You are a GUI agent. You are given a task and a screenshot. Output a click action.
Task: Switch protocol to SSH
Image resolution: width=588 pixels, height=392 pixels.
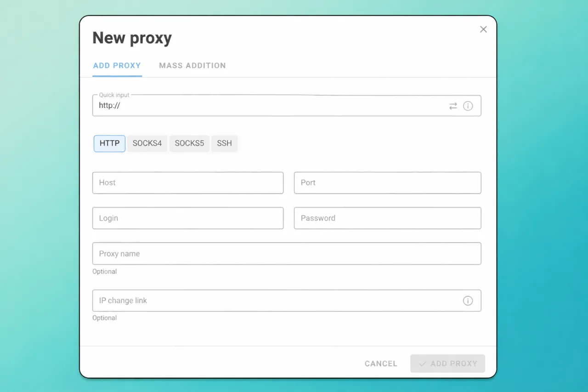point(224,143)
